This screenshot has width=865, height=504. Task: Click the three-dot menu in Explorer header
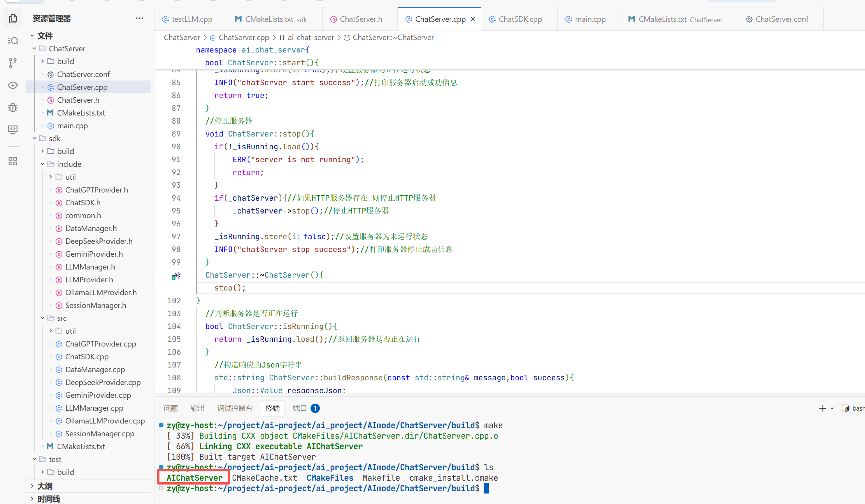point(139,18)
